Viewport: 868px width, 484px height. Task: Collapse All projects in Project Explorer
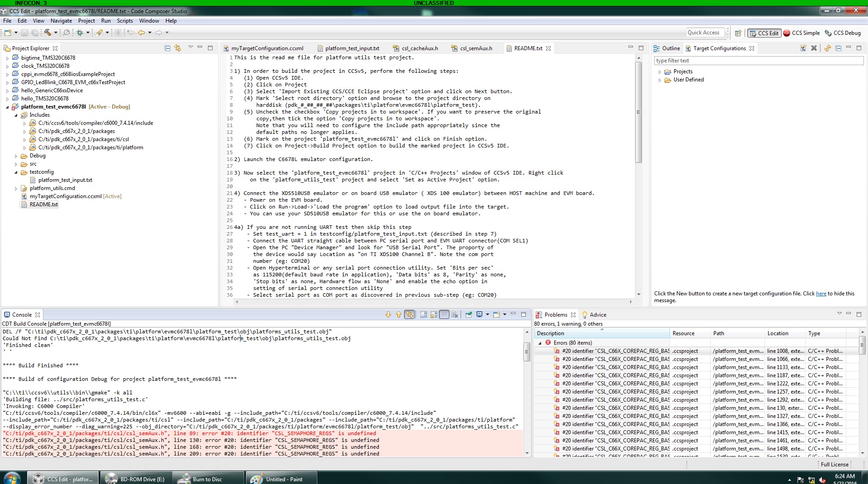[168, 48]
